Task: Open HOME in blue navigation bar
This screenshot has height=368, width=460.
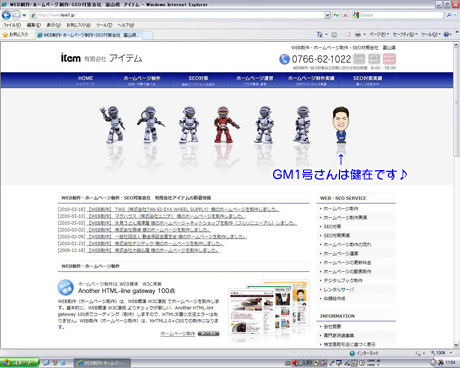Action: (85, 80)
